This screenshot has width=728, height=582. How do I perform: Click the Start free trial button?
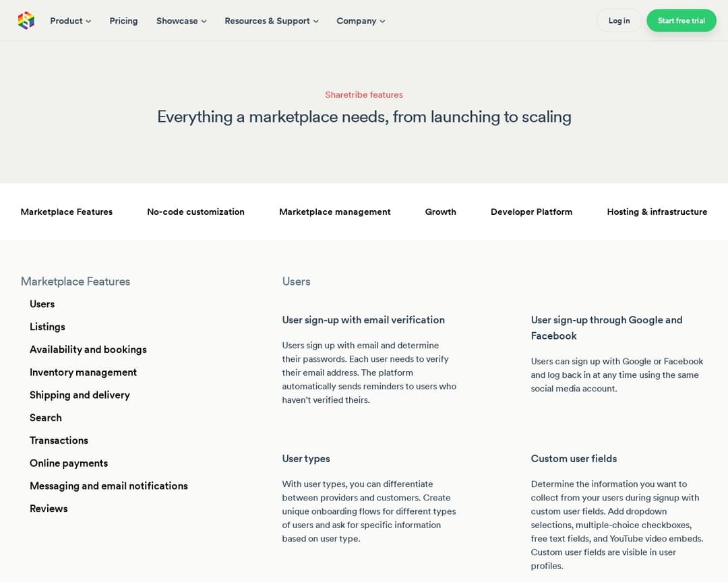coord(681,20)
